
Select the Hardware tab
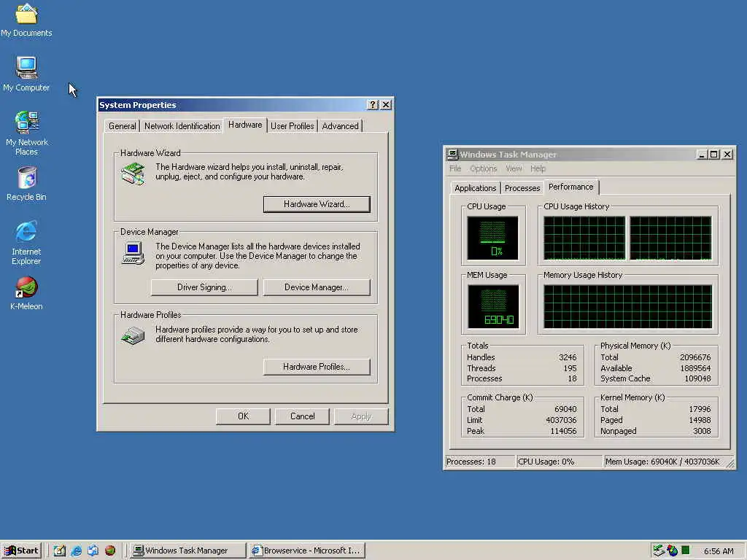point(245,125)
